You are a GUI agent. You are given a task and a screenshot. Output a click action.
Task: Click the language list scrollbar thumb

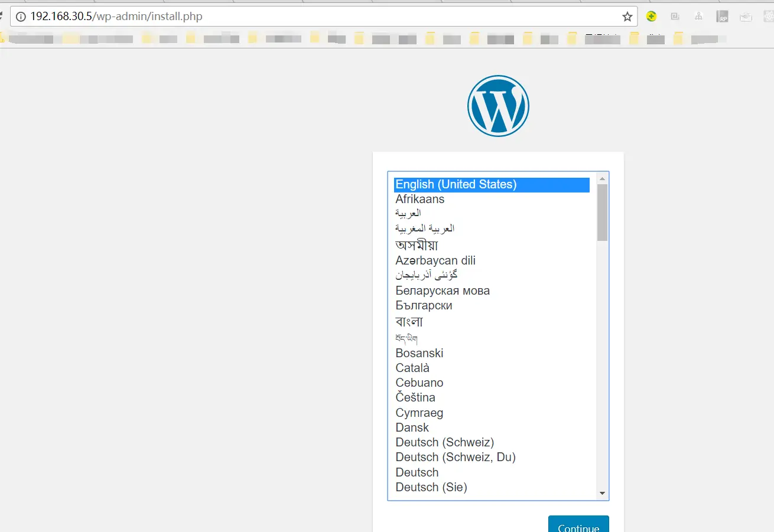click(602, 213)
